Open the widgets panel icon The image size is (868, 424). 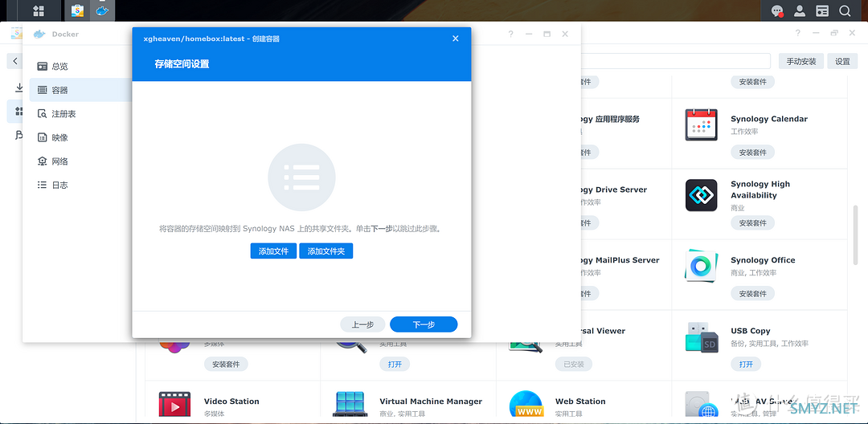tap(823, 10)
